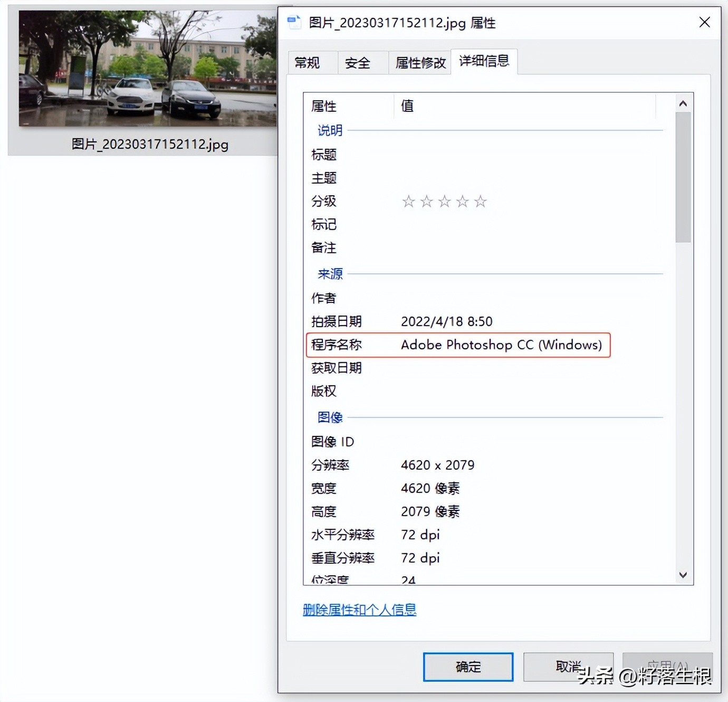Screen dimensions: 728x702
Task: Select the 详细信息 tab
Action: 483,61
